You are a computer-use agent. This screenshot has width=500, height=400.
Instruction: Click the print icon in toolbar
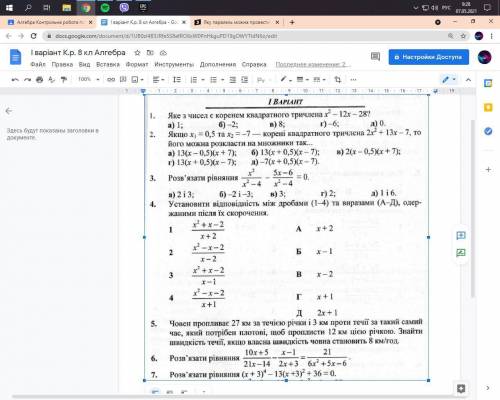click(40, 80)
